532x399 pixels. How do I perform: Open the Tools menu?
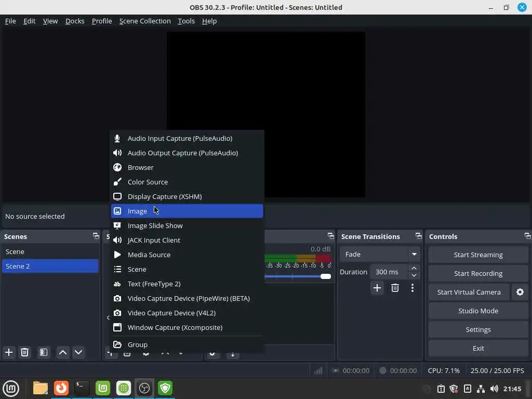tap(187, 21)
